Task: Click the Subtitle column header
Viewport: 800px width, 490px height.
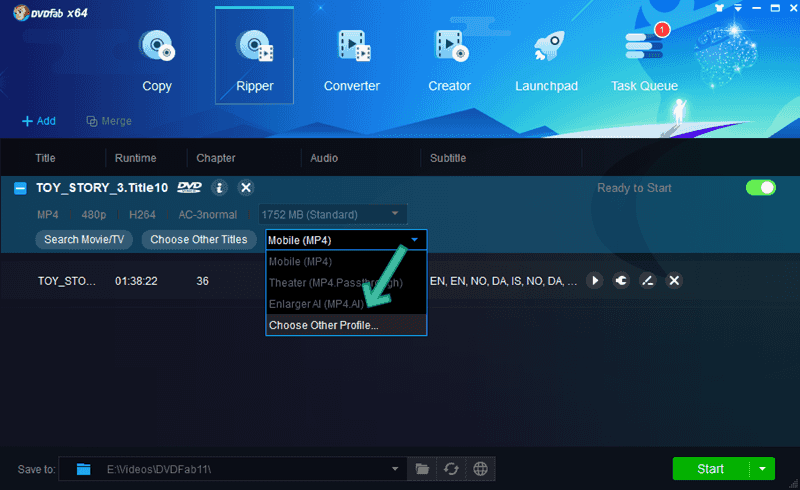Action: click(x=448, y=158)
